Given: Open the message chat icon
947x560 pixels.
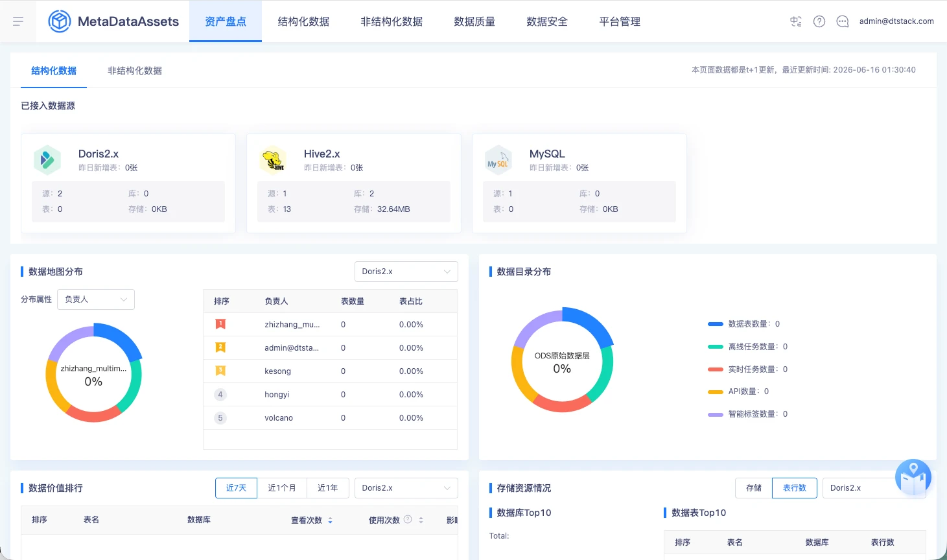Looking at the screenshot, I should pyautogui.click(x=843, y=21).
